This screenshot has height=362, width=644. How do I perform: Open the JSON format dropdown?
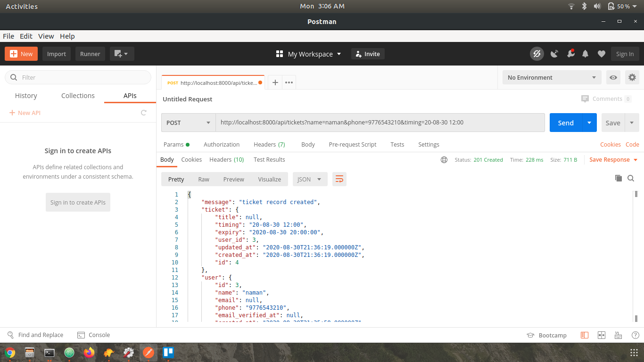coord(310,179)
